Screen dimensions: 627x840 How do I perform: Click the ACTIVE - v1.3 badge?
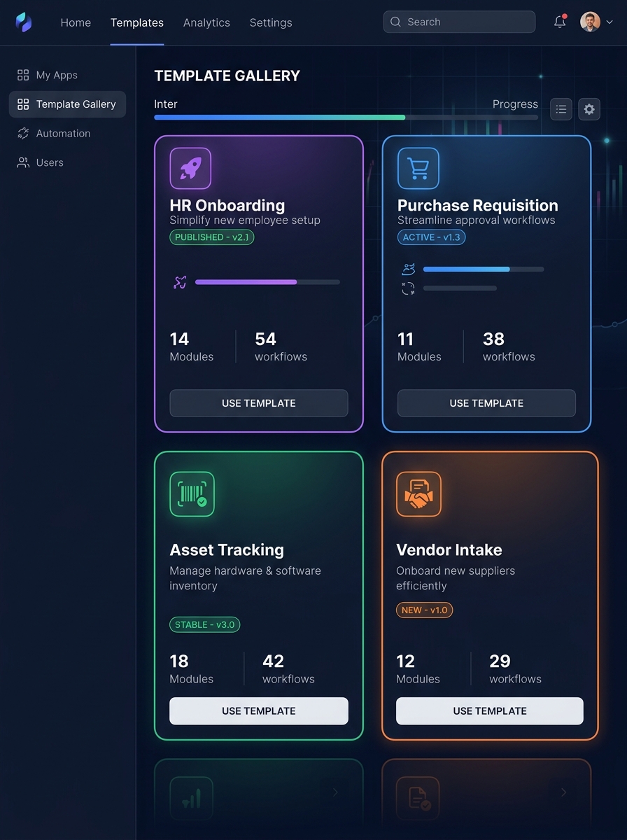tap(432, 237)
